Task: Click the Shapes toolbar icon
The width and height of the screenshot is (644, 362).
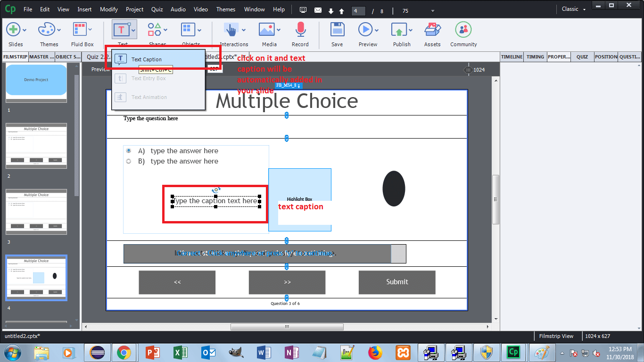Action: click(155, 30)
